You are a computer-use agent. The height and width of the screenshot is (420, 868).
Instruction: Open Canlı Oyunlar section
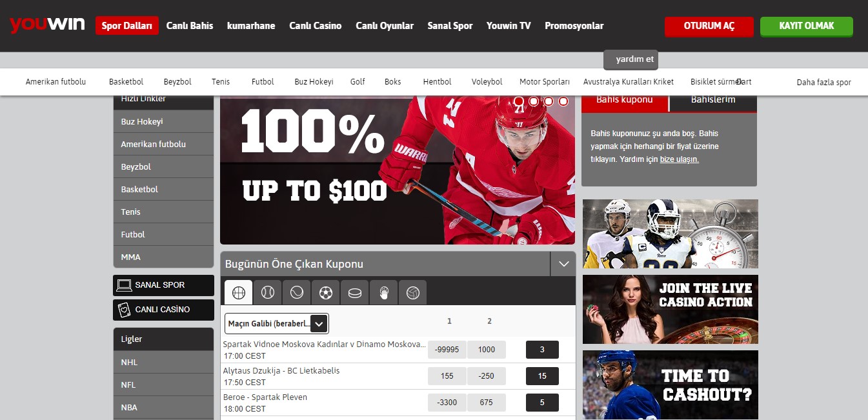(385, 26)
